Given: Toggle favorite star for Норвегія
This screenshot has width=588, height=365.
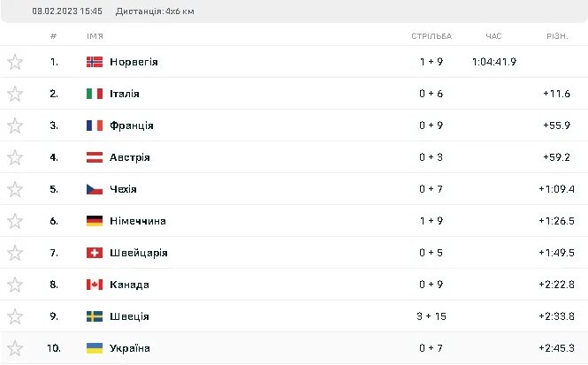Looking at the screenshot, I should tap(15, 62).
